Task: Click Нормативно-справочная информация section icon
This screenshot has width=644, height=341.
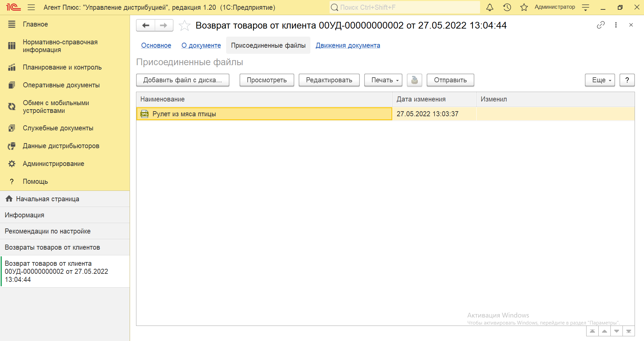Action: pos(12,46)
